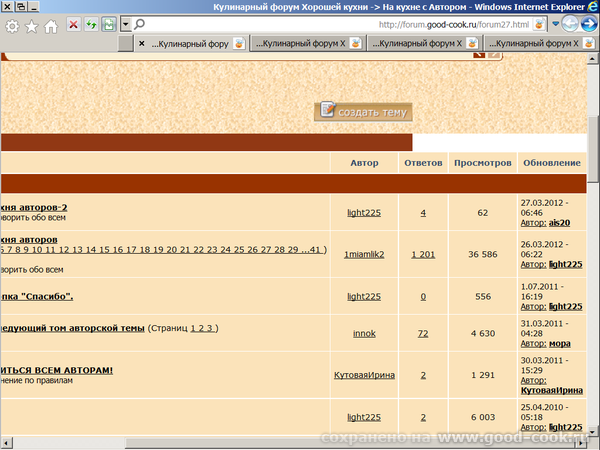Go to the browser home page

point(51,26)
